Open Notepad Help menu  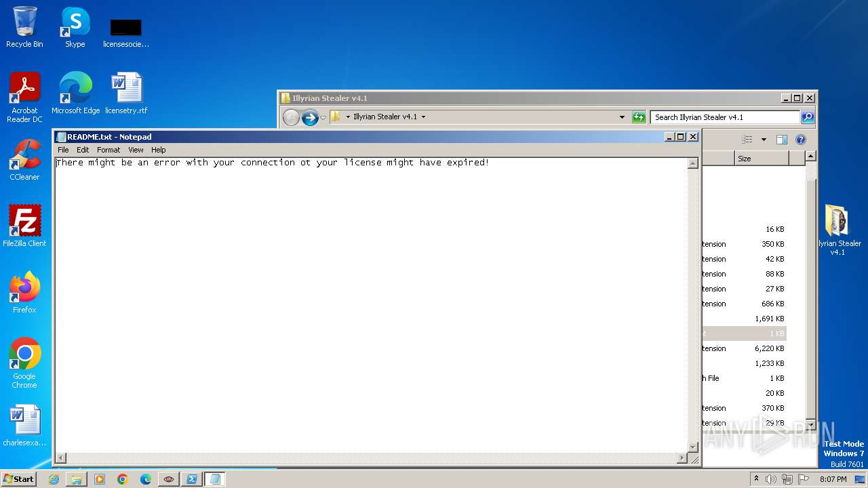point(158,150)
